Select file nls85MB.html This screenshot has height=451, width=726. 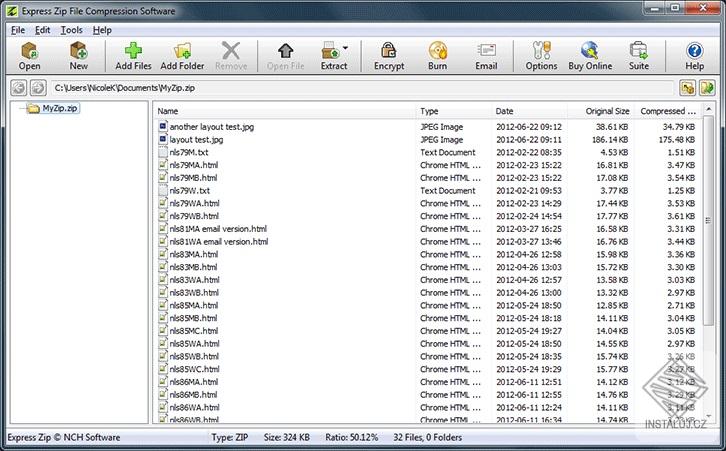[193, 318]
